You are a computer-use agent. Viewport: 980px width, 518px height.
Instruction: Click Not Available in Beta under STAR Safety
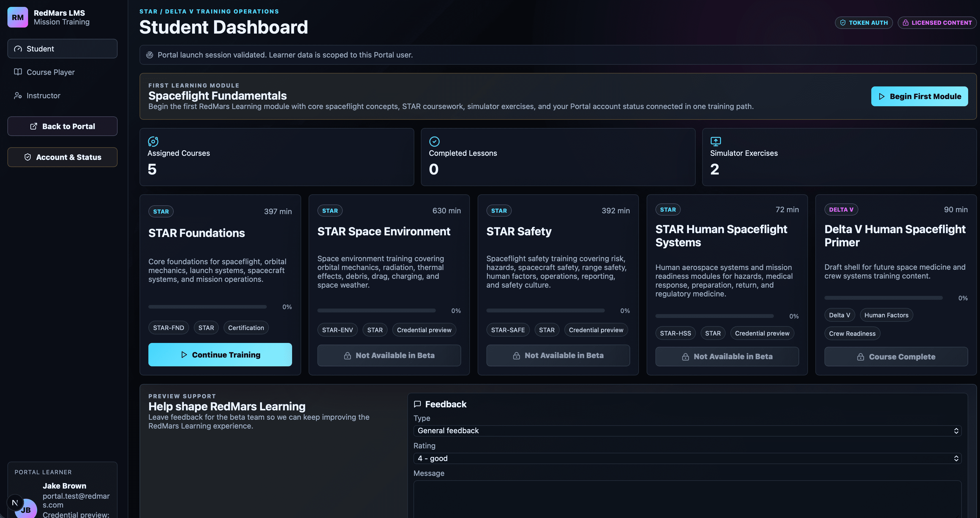558,356
